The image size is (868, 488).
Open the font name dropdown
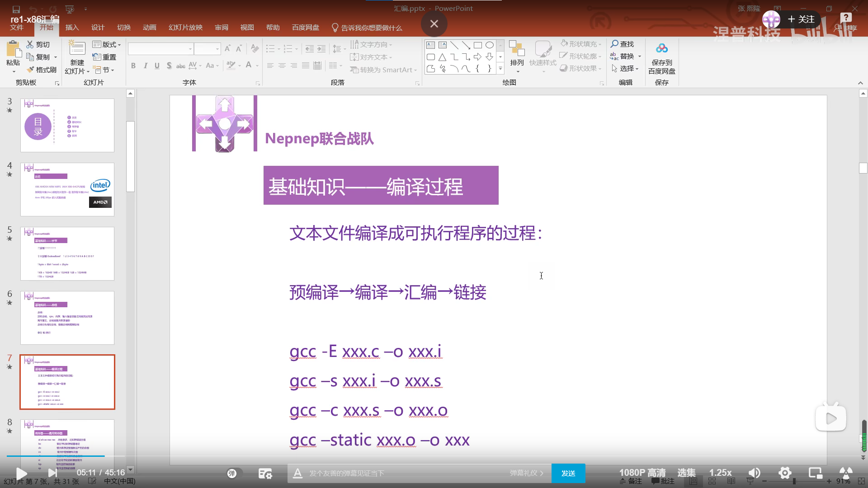point(190,48)
